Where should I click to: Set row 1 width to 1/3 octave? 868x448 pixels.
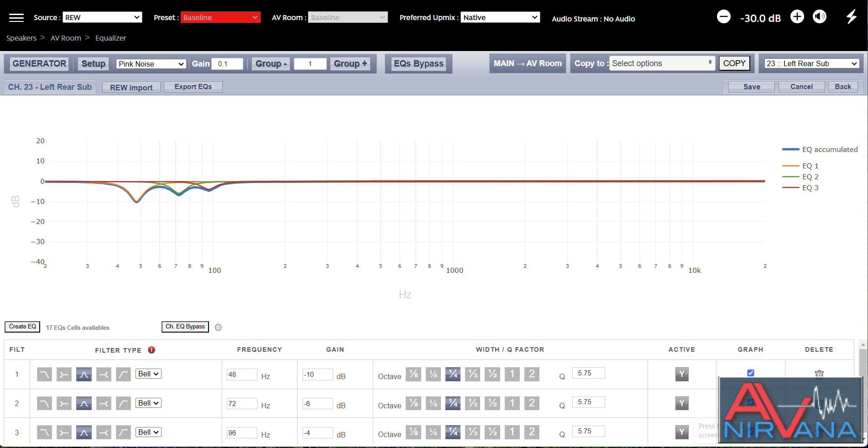pyautogui.click(x=473, y=374)
